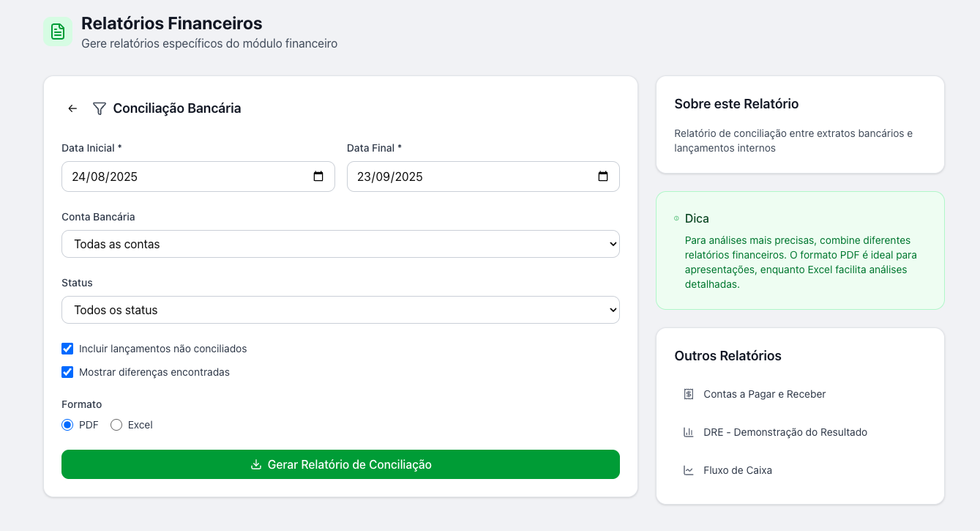Open calendar picker icon for Data Final
The width and height of the screenshot is (980, 531).
[x=603, y=177]
